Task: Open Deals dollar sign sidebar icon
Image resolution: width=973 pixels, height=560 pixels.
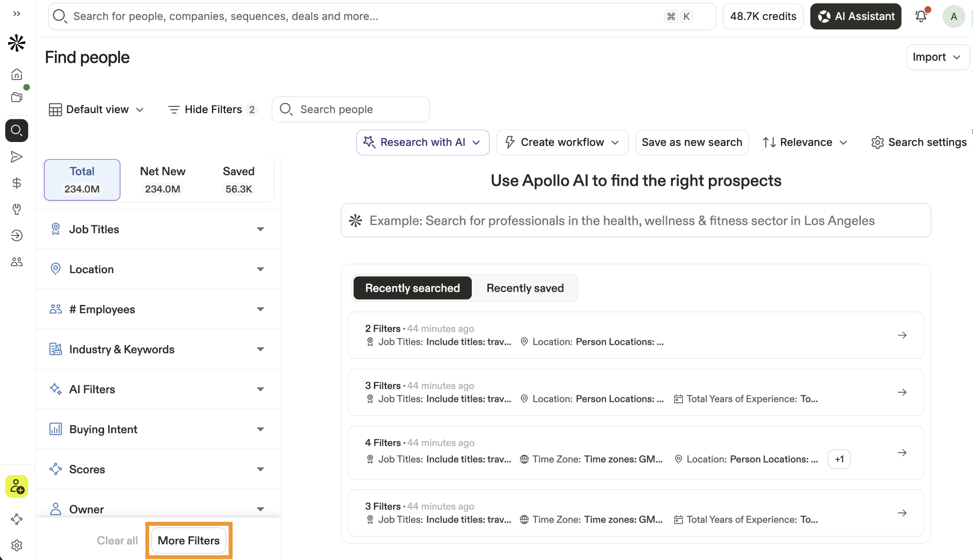Action: pos(17,183)
